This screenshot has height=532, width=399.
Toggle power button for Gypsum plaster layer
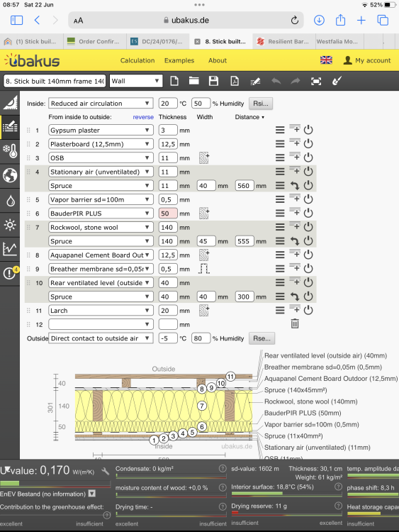(308, 130)
